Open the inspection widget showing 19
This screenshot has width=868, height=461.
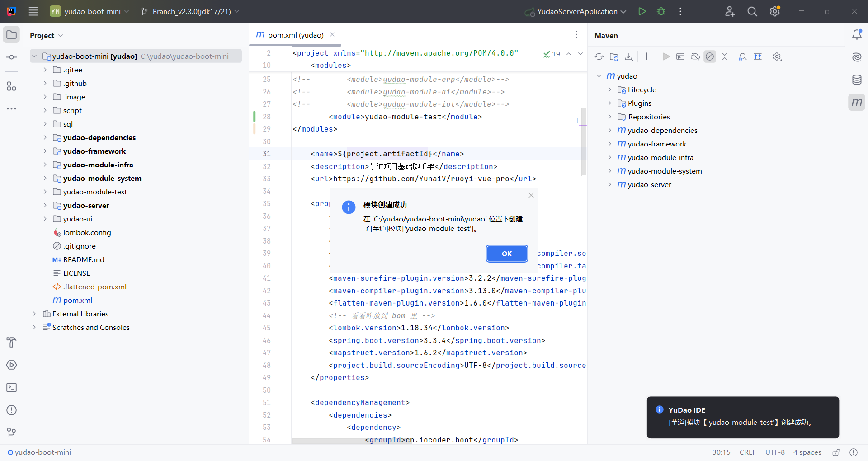click(x=552, y=54)
